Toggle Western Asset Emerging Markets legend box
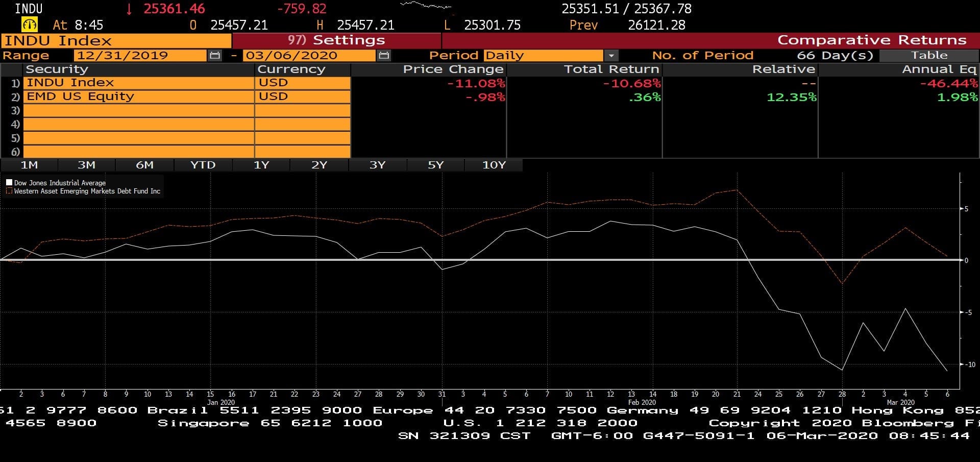 (x=9, y=191)
